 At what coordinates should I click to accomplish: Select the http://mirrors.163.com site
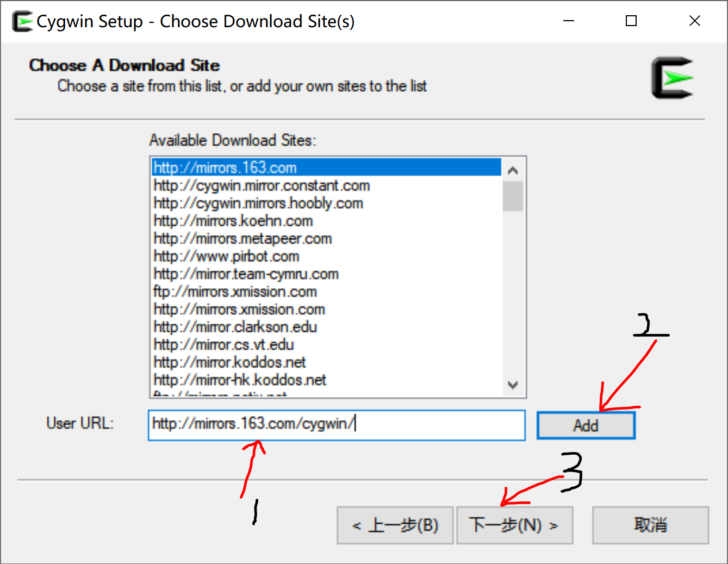326,167
